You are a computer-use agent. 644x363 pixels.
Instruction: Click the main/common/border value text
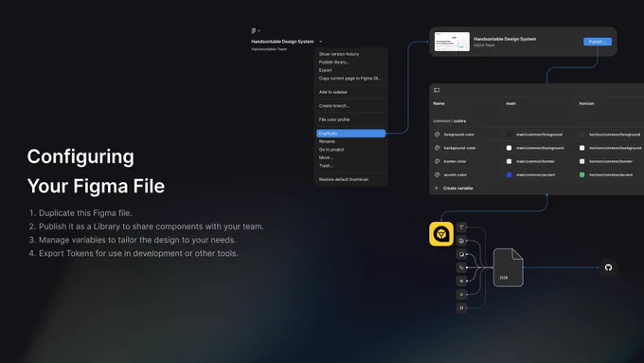click(x=535, y=161)
